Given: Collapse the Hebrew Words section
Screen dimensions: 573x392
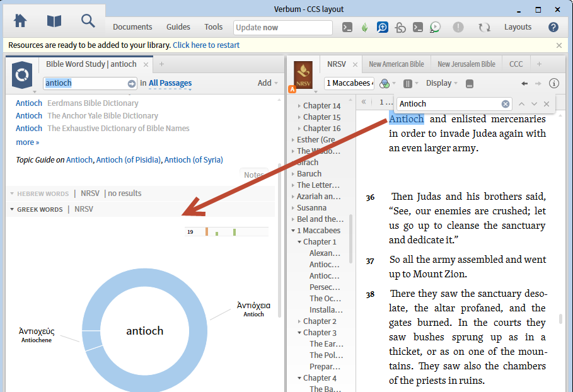Looking at the screenshot, I should tap(12, 193).
